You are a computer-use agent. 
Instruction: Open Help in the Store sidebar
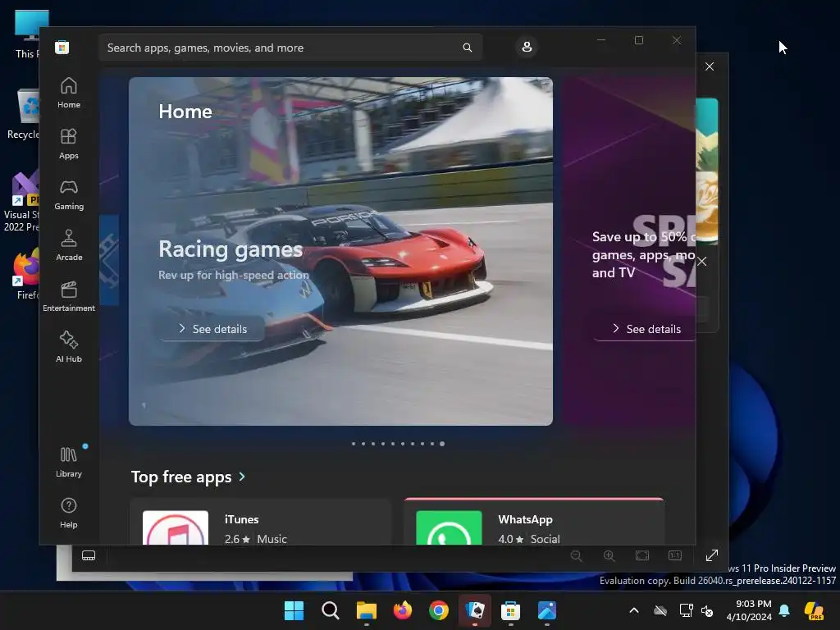click(69, 513)
